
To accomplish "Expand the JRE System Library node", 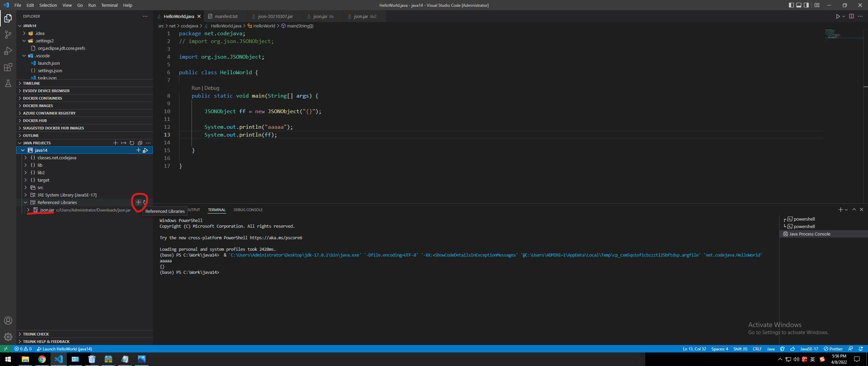I will tap(85, 195).
